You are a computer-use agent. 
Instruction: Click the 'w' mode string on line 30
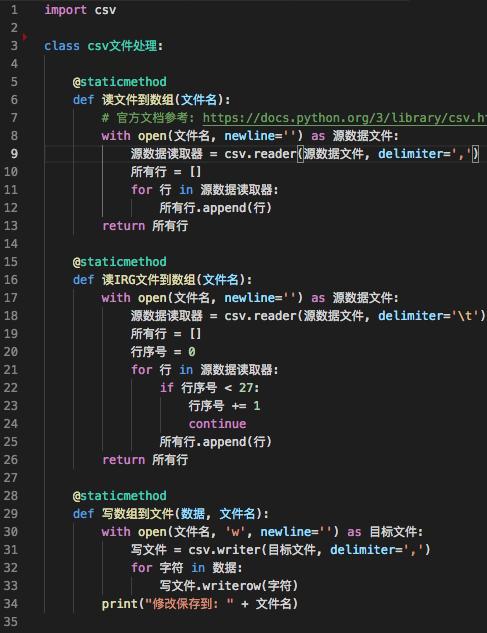pos(235,532)
